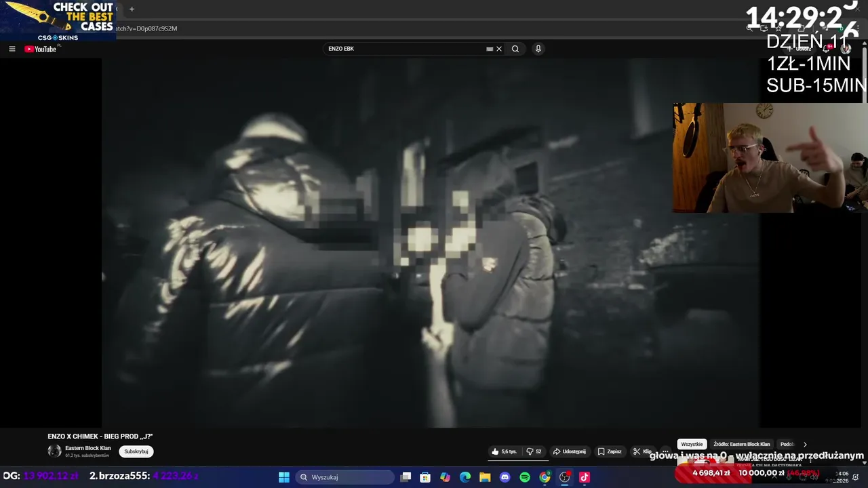Run search with magnifier button

(515, 49)
